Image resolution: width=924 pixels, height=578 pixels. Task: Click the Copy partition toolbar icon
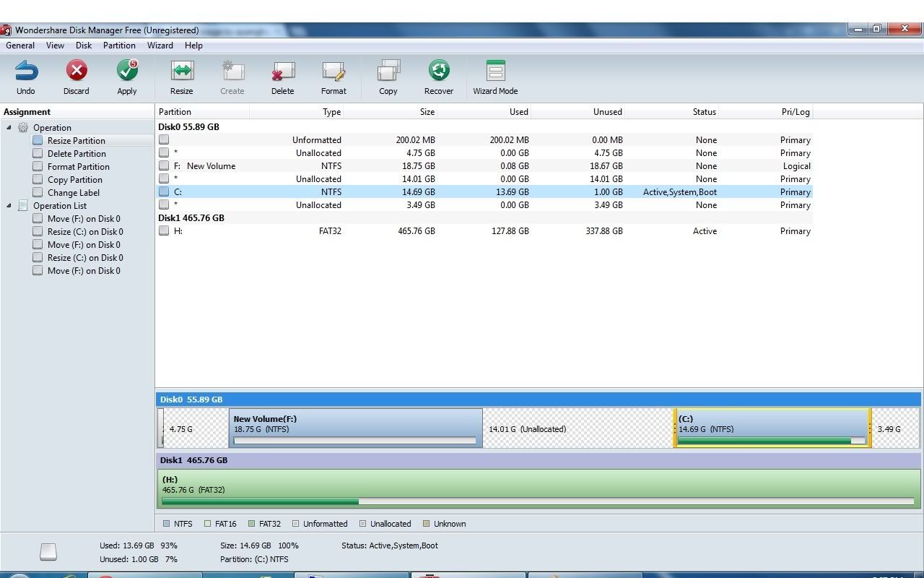tap(388, 71)
